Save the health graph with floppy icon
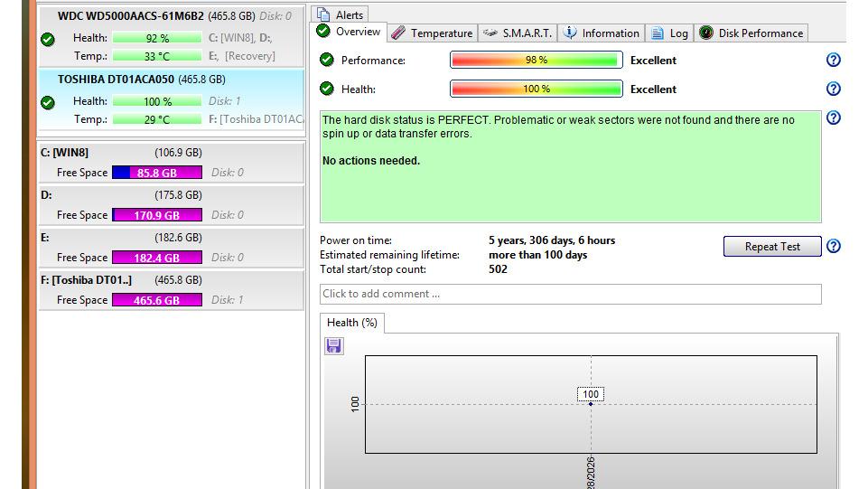This screenshot has height=489, width=868. click(333, 346)
